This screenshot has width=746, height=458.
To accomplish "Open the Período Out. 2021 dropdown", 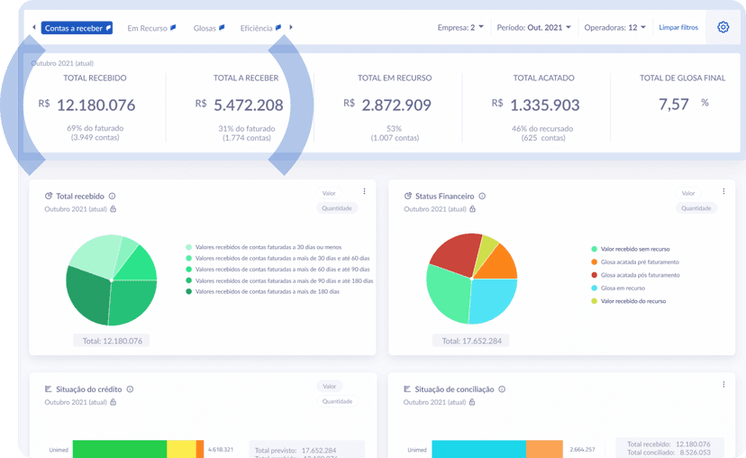I will 534,27.
